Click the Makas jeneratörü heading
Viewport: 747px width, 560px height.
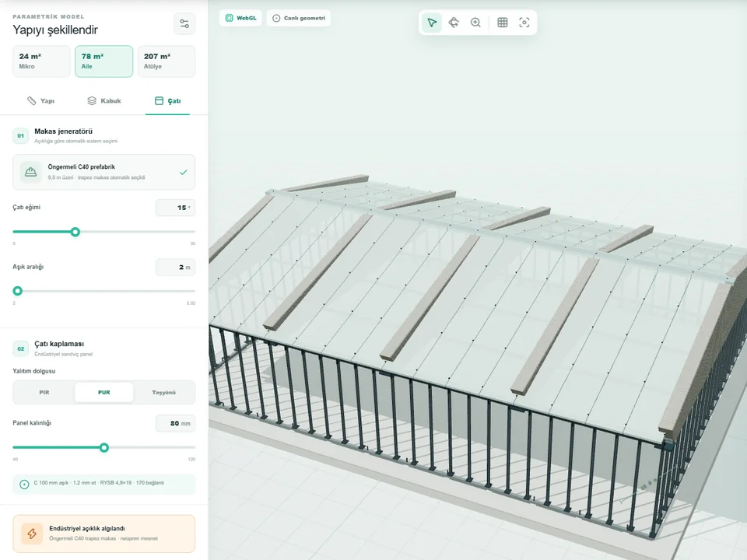coord(63,131)
